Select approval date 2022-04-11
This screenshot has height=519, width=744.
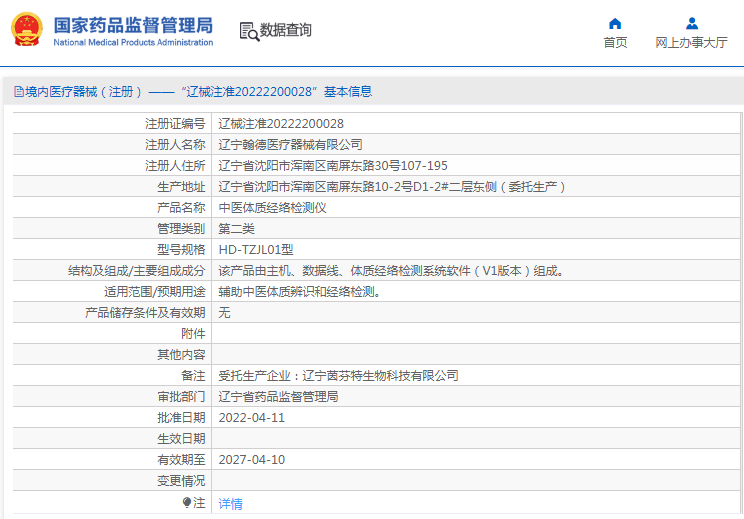252,418
